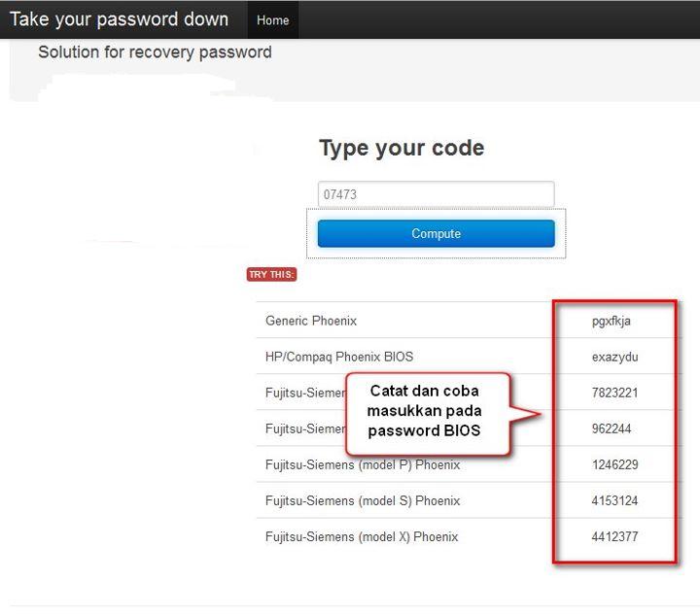Click the password exazydu
The image size is (700, 616).
click(x=614, y=357)
